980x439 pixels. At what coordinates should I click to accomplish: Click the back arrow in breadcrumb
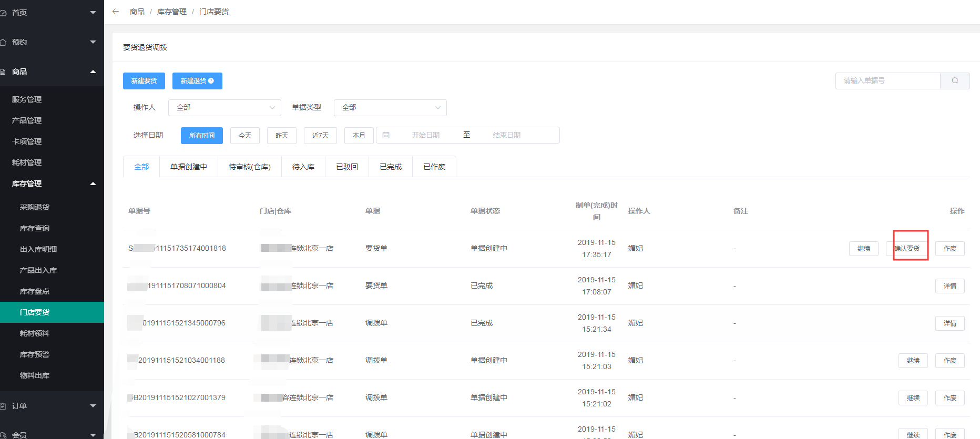(x=116, y=12)
